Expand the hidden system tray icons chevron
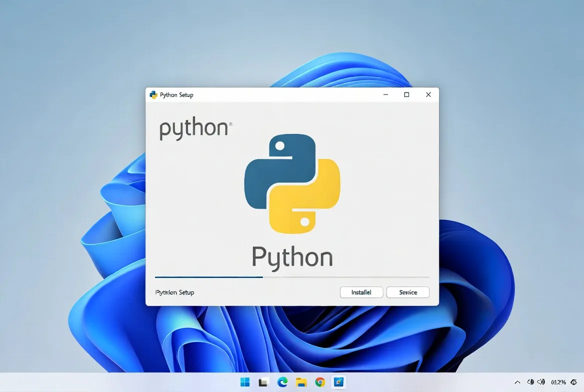 [x=517, y=382]
